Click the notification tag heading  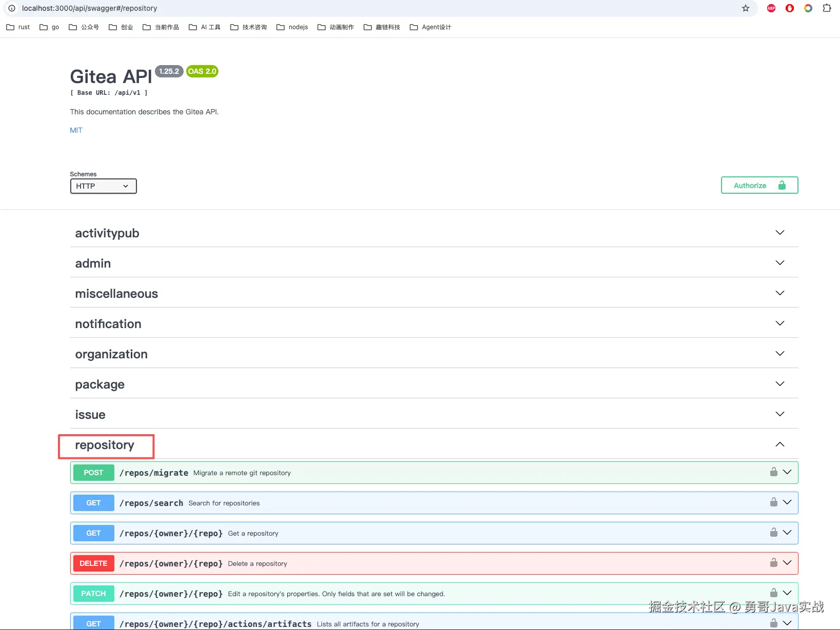tap(108, 324)
